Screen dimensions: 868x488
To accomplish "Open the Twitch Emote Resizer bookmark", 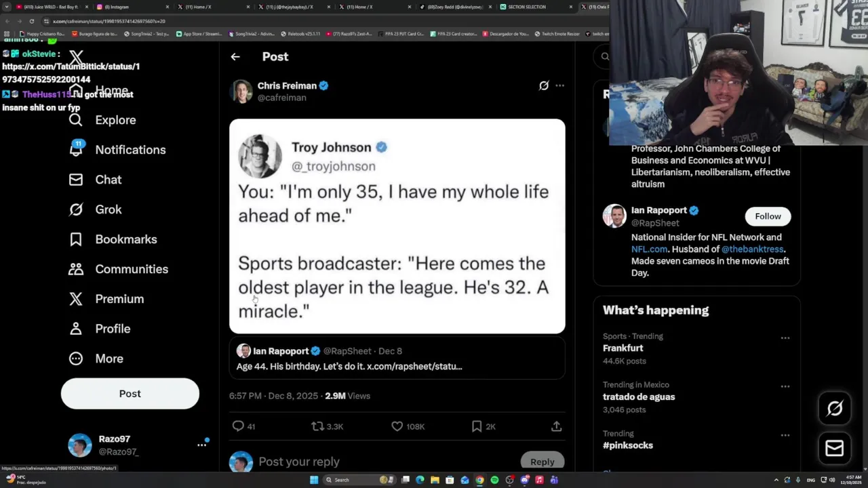I will 557,34.
